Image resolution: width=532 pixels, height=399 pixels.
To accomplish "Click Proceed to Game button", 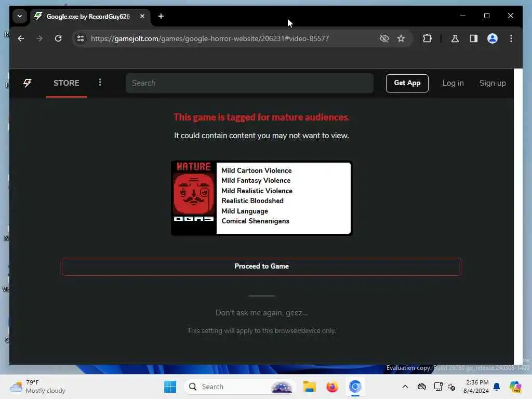I will 261,267.
